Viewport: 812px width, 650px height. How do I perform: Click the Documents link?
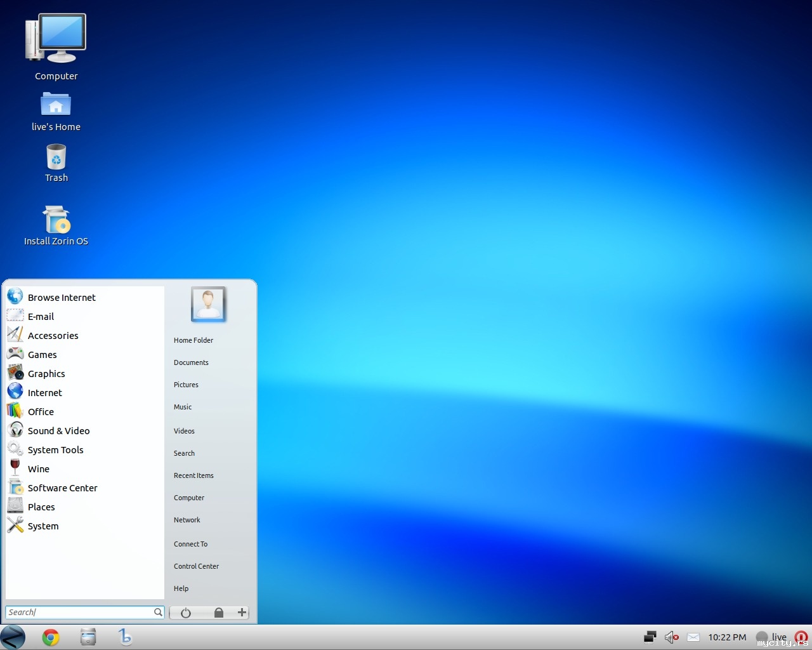coord(191,362)
